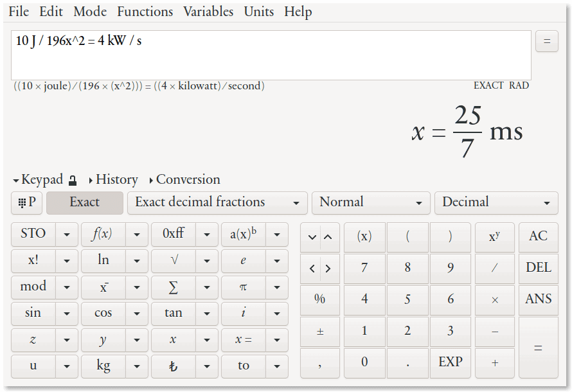
Task: Toggle the Exact mode button
Action: click(85, 202)
